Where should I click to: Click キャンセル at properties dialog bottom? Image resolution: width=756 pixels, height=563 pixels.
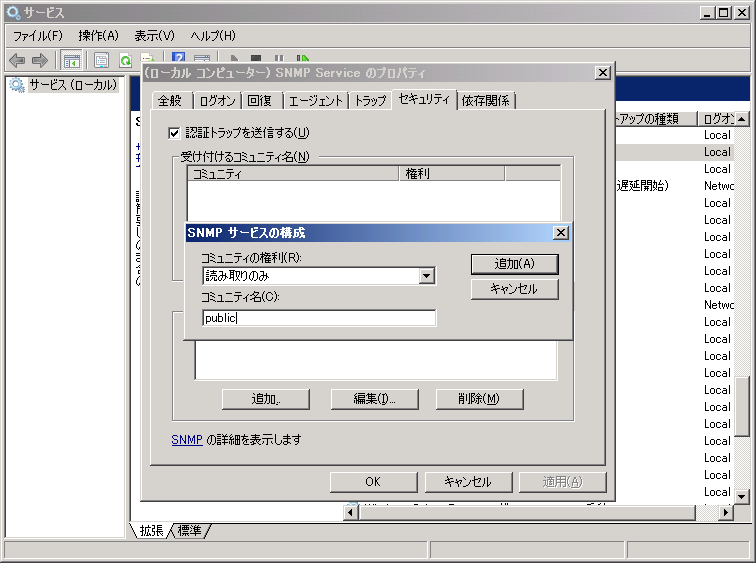tap(468, 482)
